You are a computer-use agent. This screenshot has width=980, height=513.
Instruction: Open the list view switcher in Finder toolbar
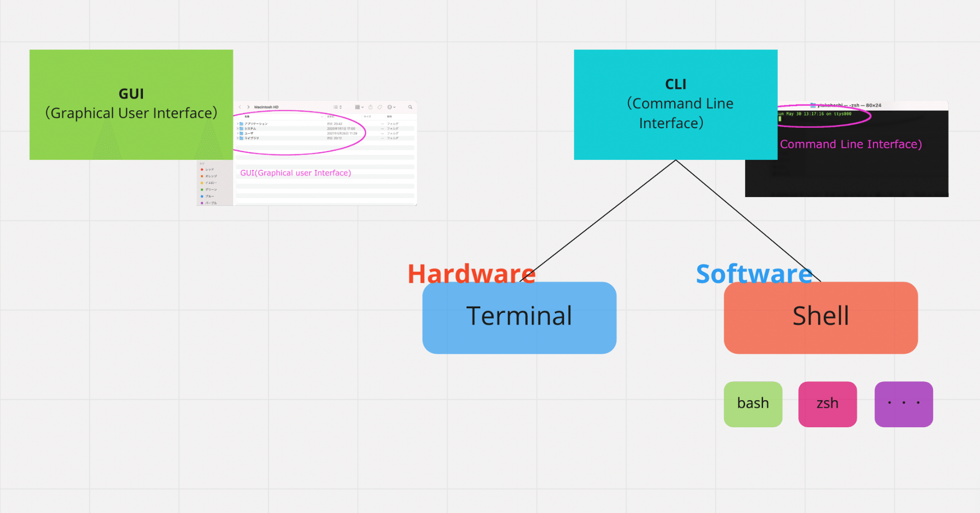click(337, 107)
